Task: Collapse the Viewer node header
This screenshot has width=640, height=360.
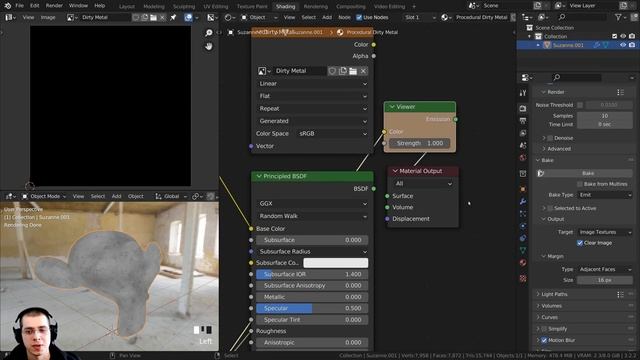Action: (x=392, y=107)
